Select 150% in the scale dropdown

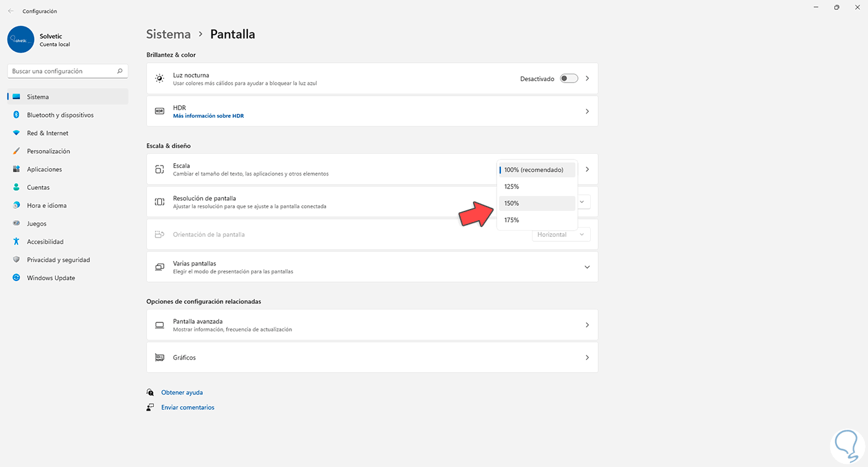tap(537, 203)
